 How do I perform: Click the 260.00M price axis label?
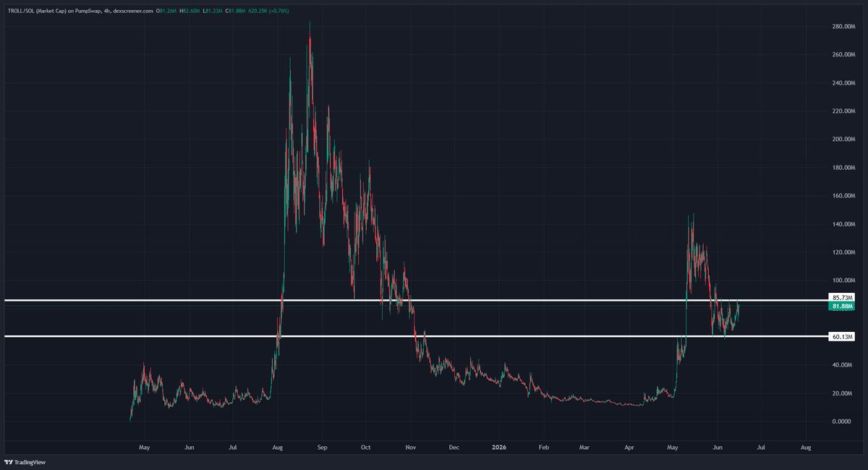tap(844, 54)
